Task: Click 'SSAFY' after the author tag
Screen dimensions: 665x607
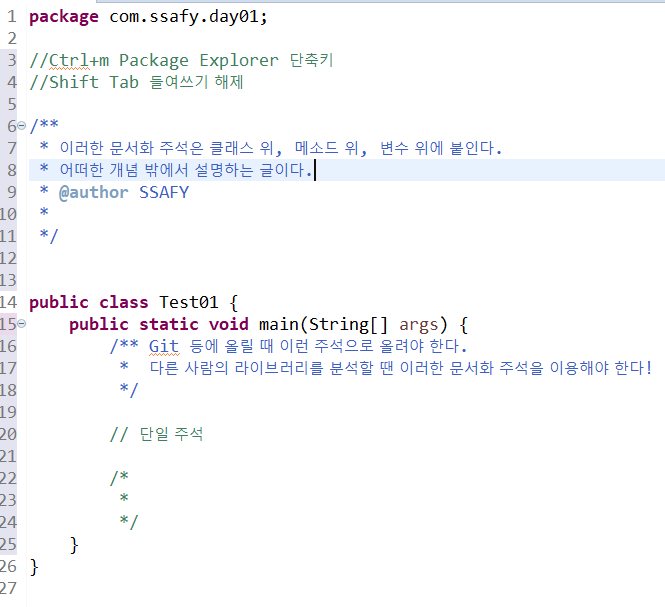Action: [164, 192]
